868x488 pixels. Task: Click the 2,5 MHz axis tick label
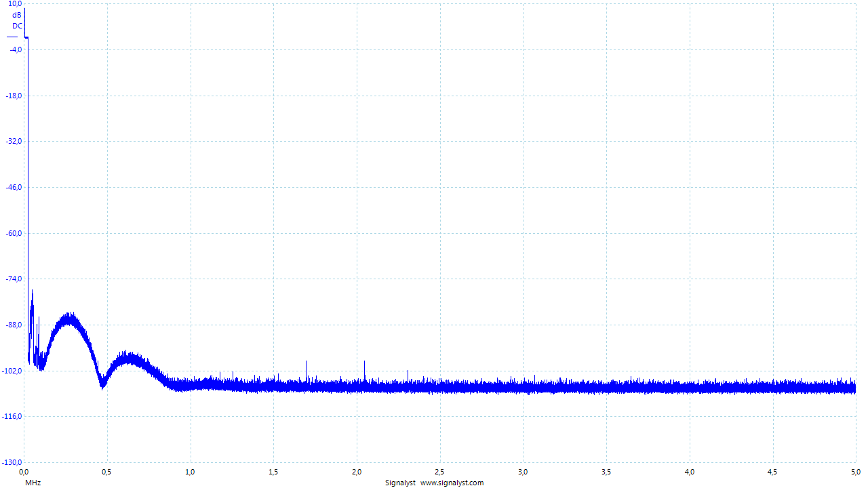click(x=440, y=471)
